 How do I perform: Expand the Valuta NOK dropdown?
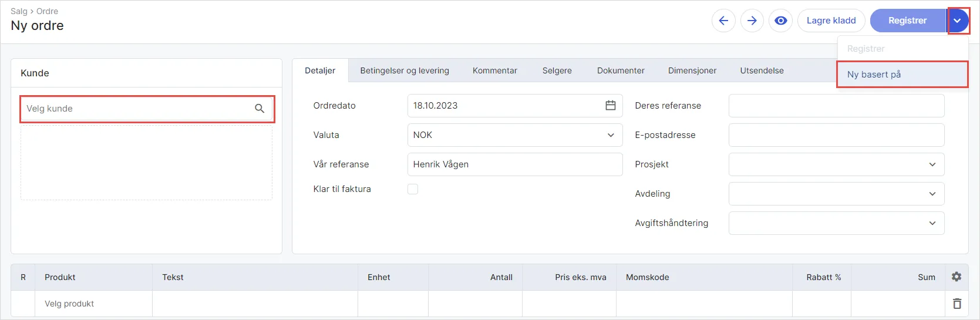click(x=515, y=135)
